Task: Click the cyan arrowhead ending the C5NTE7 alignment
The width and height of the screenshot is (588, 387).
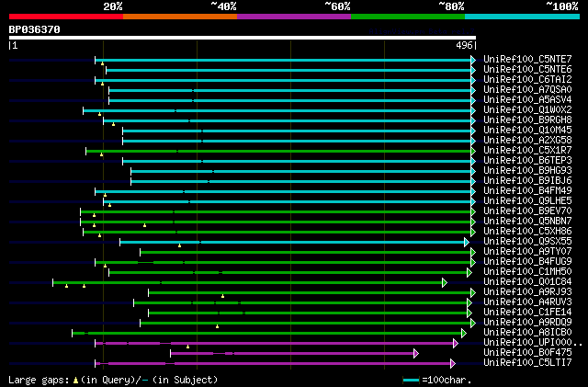Action: [473, 60]
